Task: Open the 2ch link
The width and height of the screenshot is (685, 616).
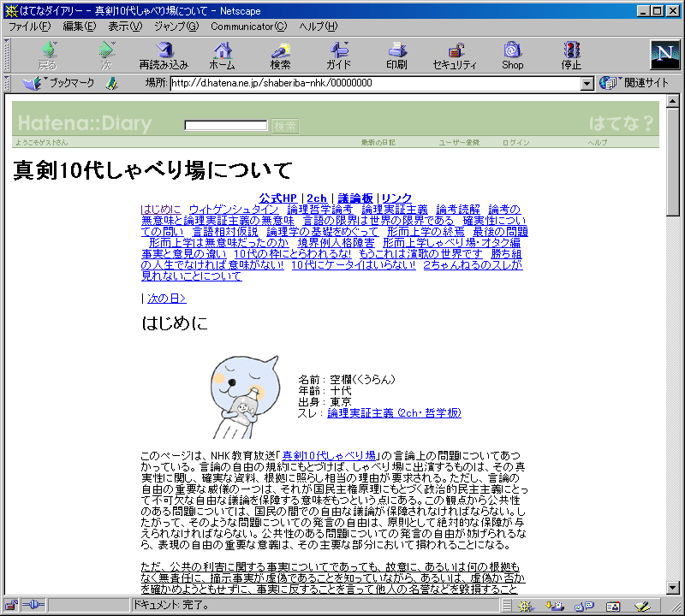Action: pyautogui.click(x=317, y=198)
